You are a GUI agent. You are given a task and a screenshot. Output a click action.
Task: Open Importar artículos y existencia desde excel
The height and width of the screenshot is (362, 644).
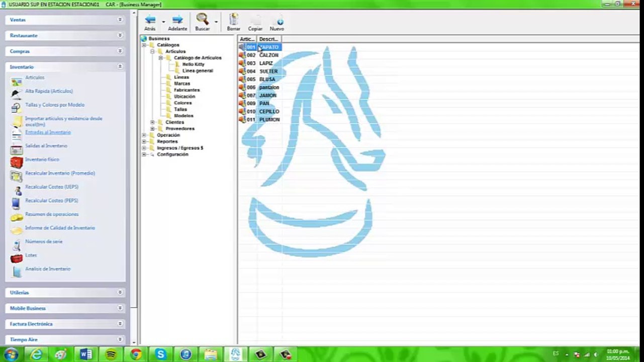(x=64, y=121)
